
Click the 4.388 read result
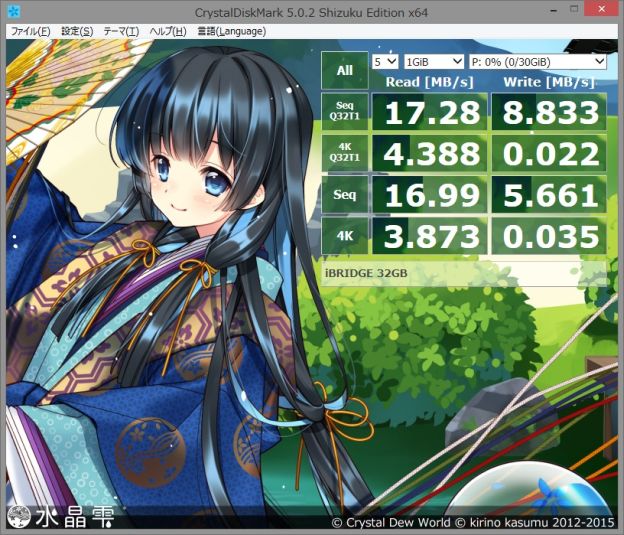pyautogui.click(x=429, y=153)
